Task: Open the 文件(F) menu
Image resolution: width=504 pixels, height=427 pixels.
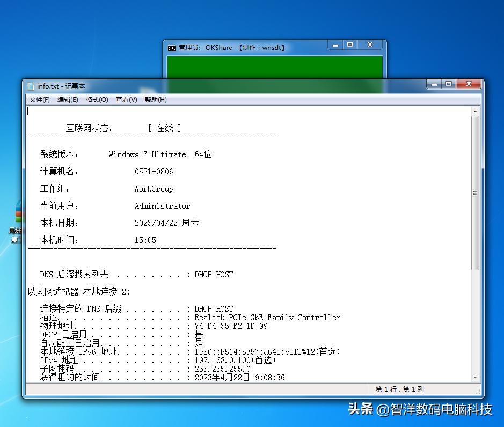Action: click(40, 100)
